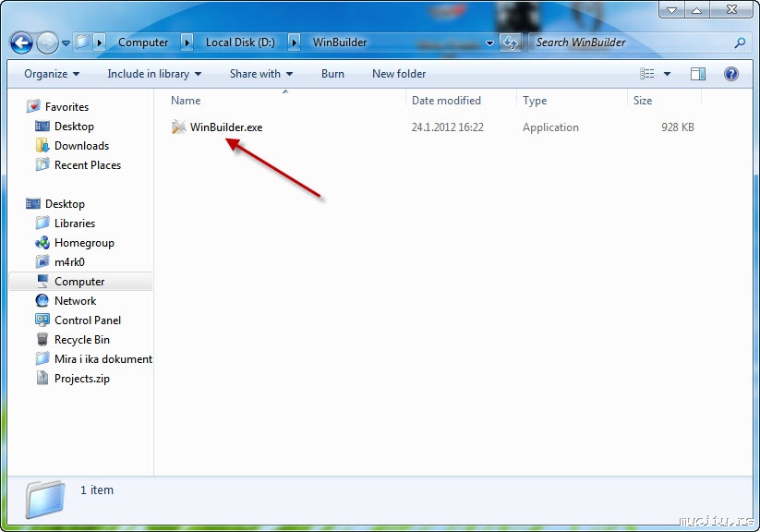Screen dimensions: 760x532
Task: Click the folder icon in the address bar
Action: (83, 42)
